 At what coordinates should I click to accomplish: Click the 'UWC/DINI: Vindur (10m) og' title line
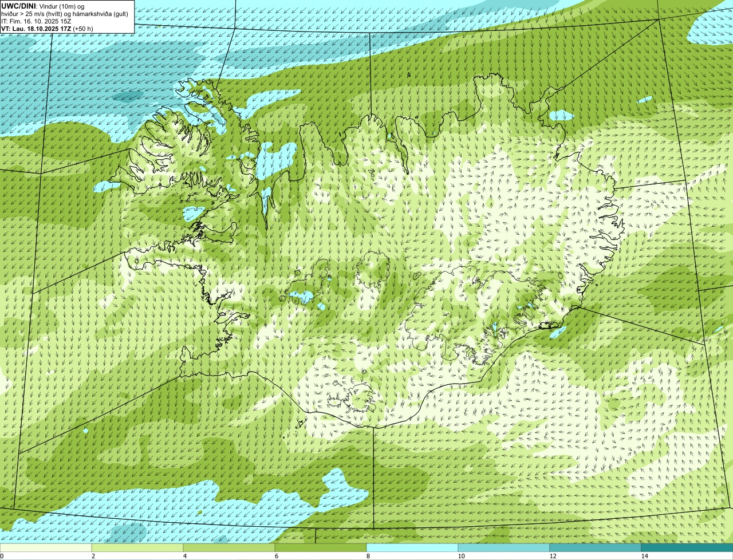click(x=43, y=6)
